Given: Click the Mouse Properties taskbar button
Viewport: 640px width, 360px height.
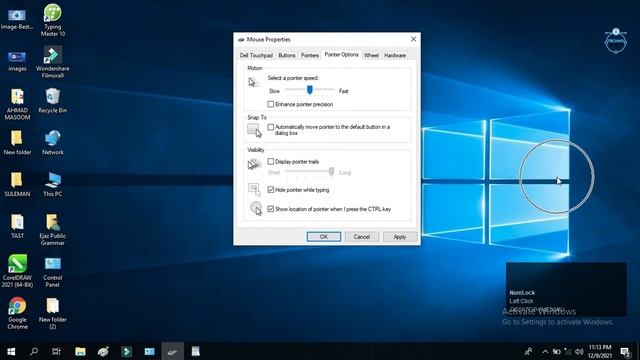Looking at the screenshot, I should (173, 351).
